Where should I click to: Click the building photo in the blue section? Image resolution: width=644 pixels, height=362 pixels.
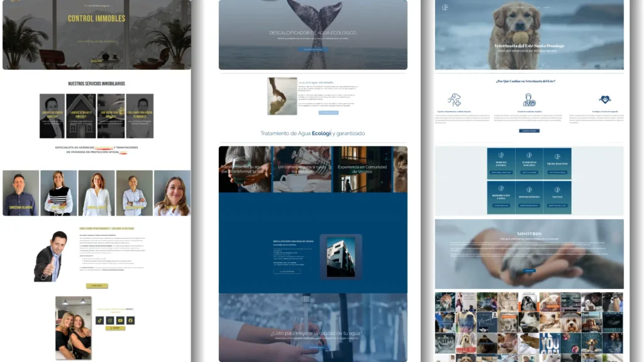coord(340,256)
